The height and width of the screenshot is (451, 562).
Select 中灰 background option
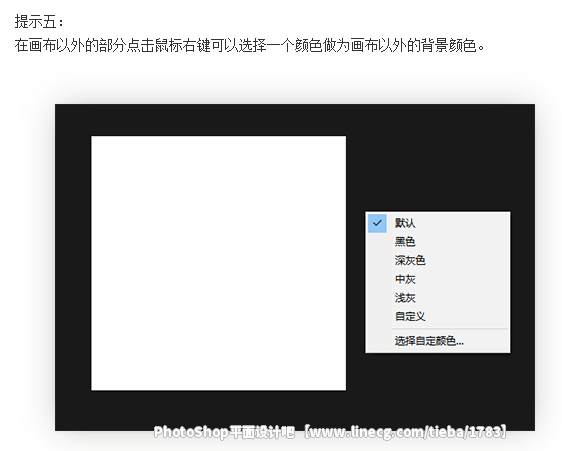pos(438,279)
